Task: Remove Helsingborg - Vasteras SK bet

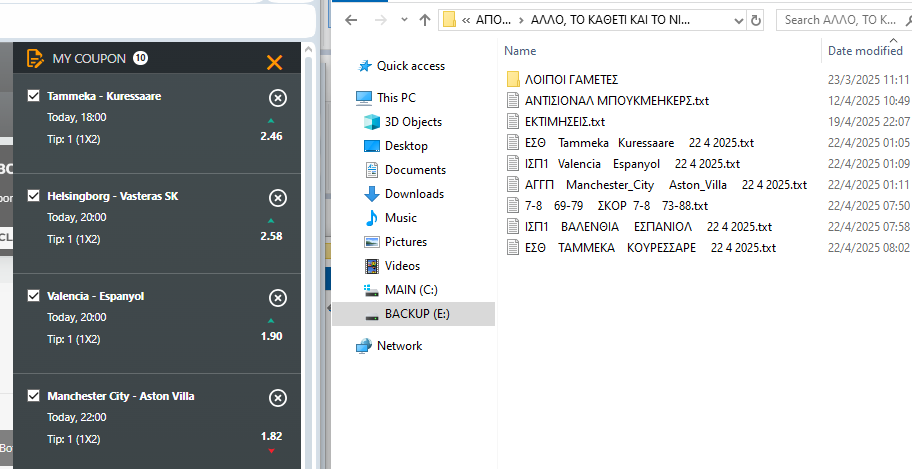Action: tap(278, 197)
